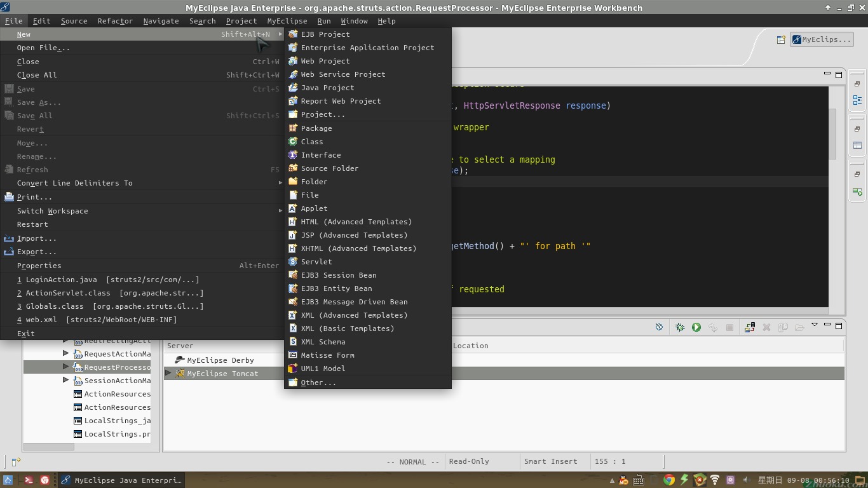Open the table-style fast view icon
Viewport: 868px width, 488px height.
(857, 146)
